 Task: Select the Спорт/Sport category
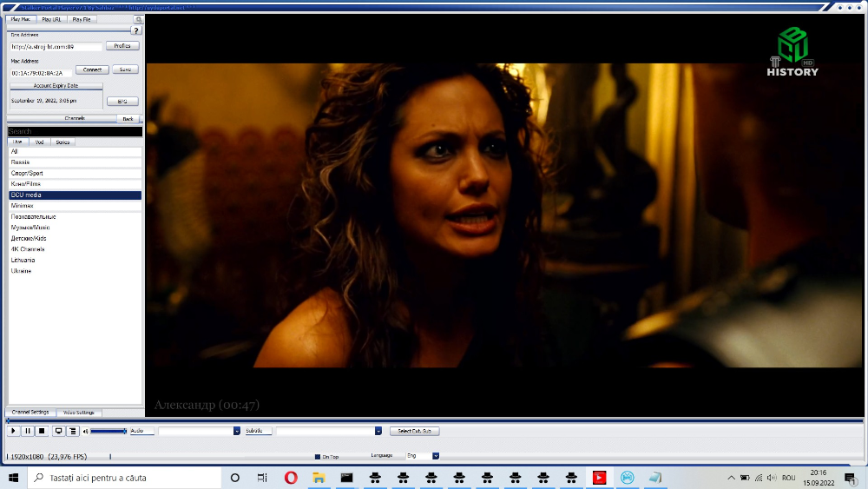(75, 174)
